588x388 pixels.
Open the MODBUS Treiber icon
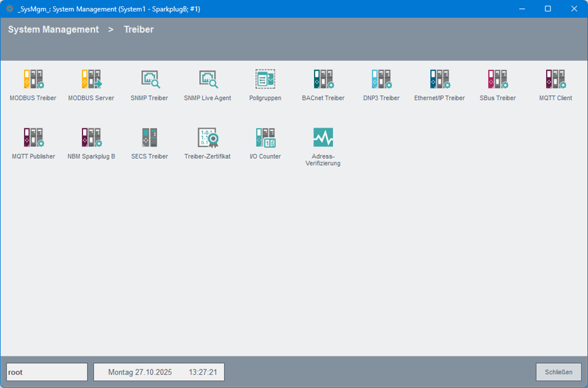33,79
